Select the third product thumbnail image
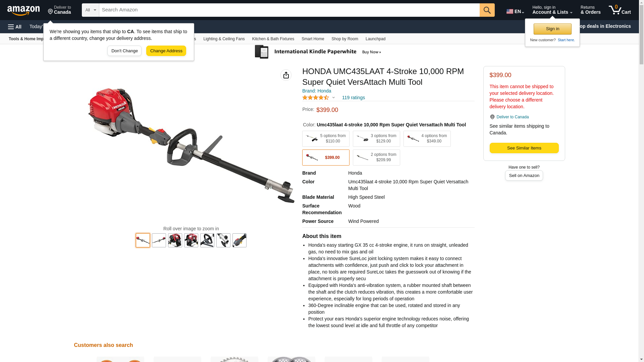 click(x=175, y=240)
